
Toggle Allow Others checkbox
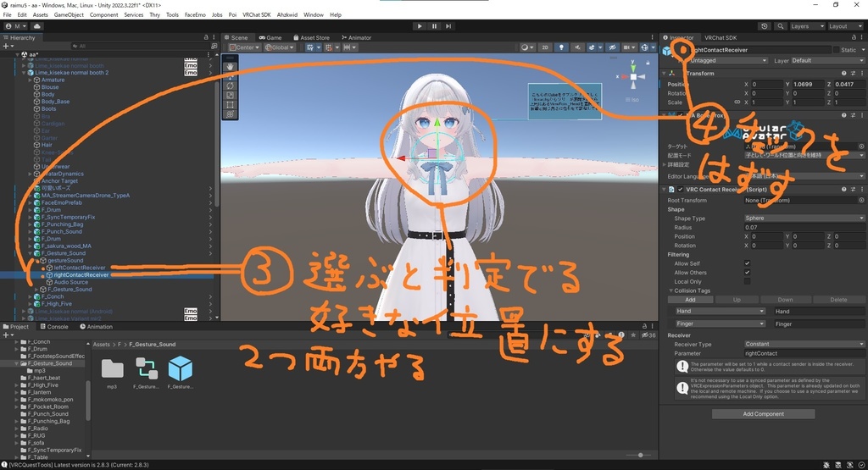(748, 273)
